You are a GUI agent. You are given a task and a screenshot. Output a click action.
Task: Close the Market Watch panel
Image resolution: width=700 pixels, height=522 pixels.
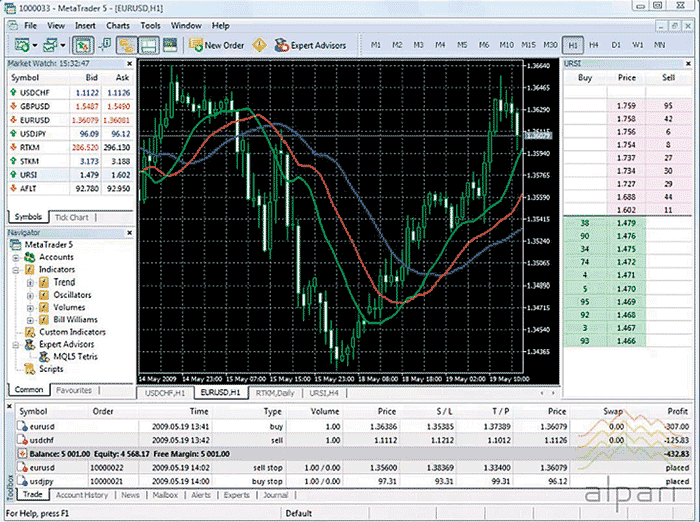click(x=129, y=64)
